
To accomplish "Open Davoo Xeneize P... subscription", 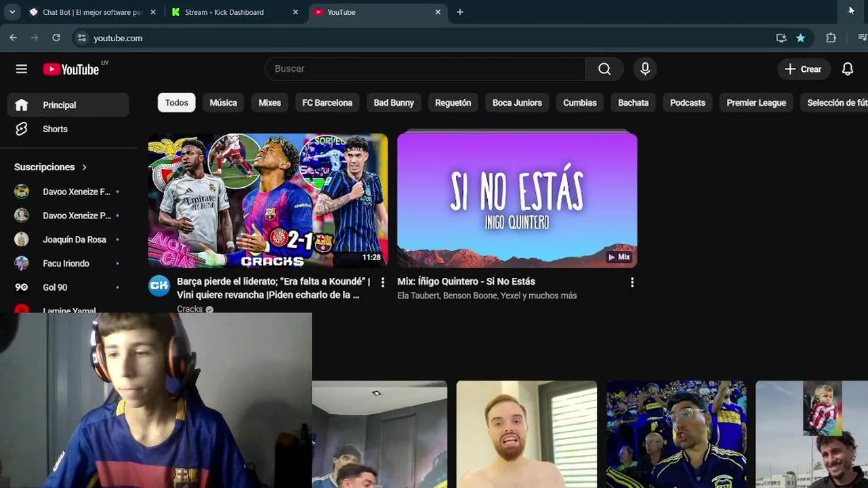I will pos(68,216).
